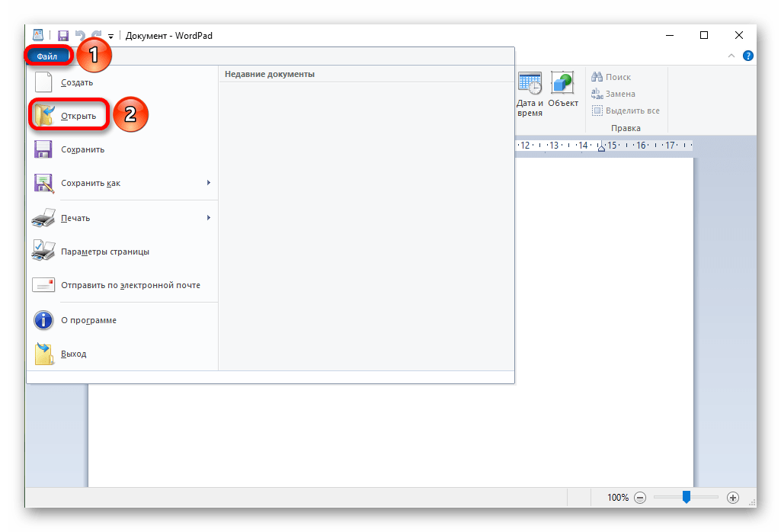This screenshot has height=532, width=781.
Task: Click the WordPad app icon in title bar
Action: [x=38, y=35]
